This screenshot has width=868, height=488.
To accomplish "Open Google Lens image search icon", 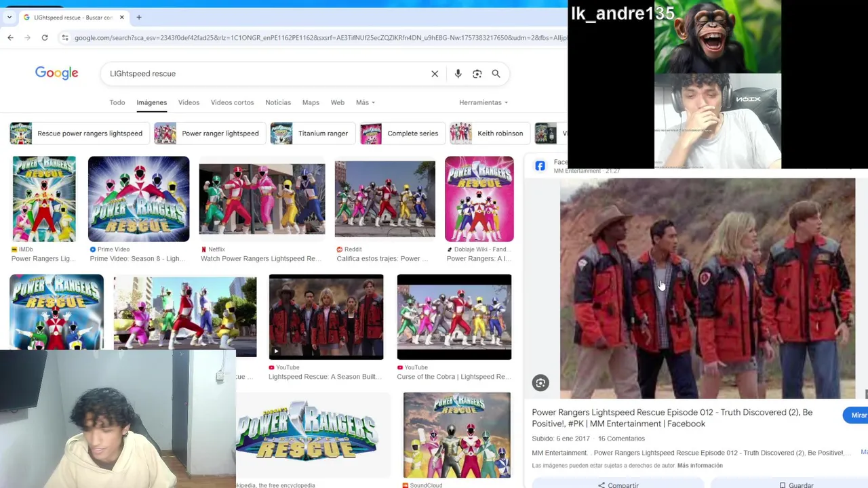I will click(477, 74).
